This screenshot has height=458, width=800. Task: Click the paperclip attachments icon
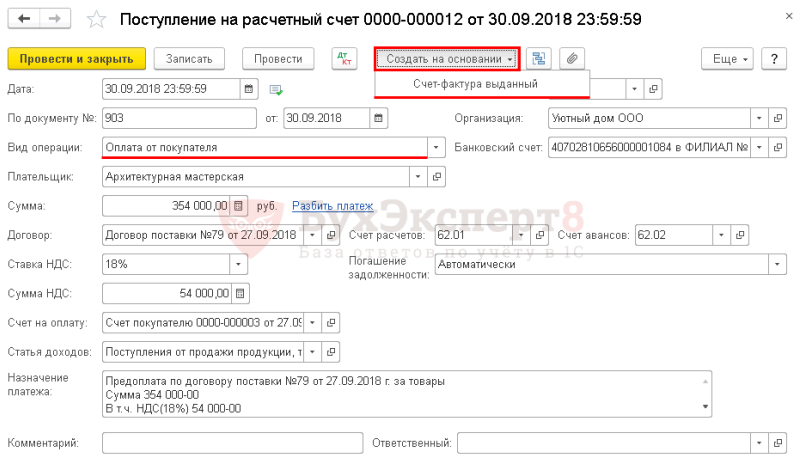(572, 59)
